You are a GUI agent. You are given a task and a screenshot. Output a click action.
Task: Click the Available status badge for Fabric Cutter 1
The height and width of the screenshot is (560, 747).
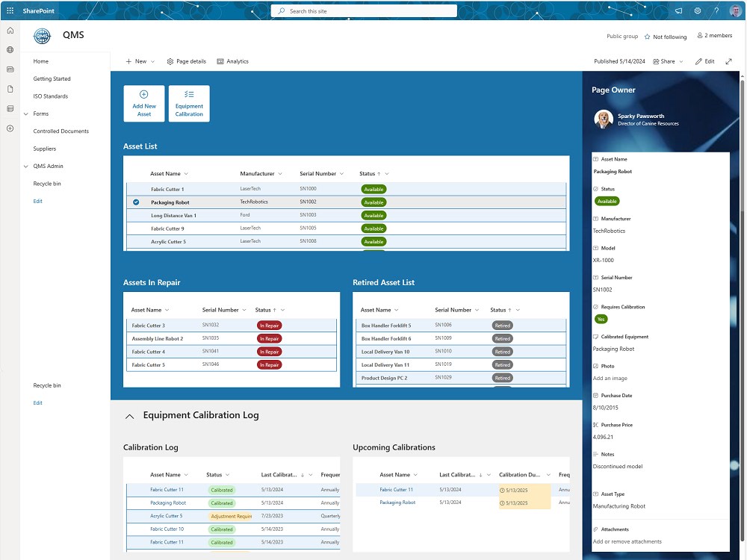click(x=373, y=189)
